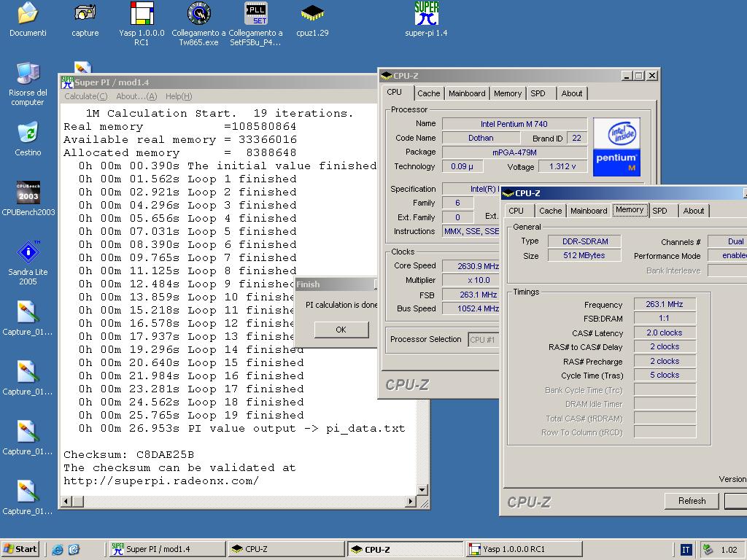Launch CPUBench2003 desktop icon
The image size is (747, 560).
(x=28, y=199)
